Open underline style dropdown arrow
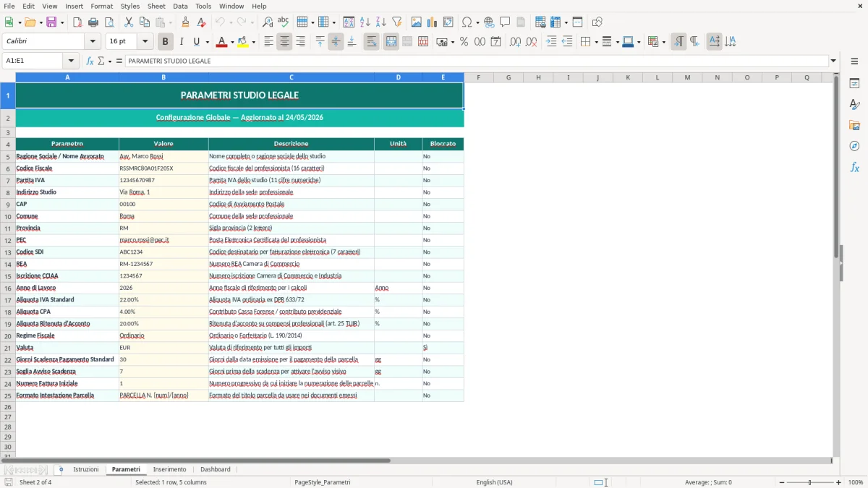868x488 pixels. [x=207, y=42]
